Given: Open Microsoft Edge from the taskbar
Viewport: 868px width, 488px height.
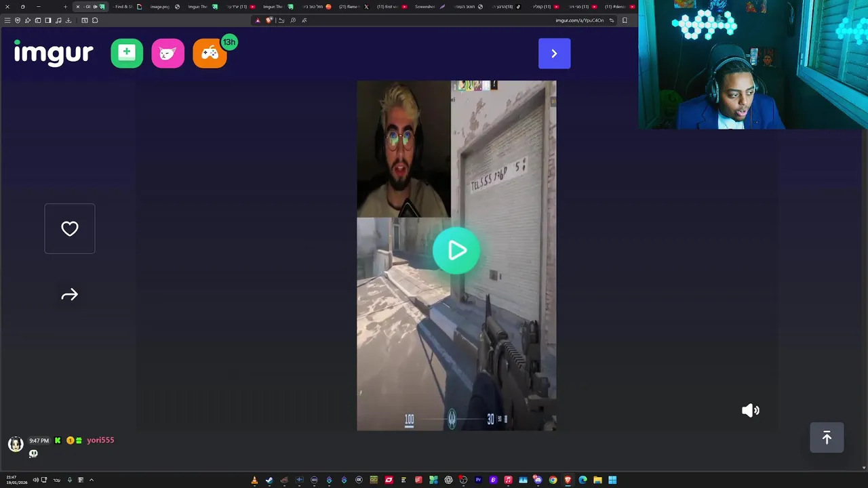Looking at the screenshot, I should (583, 480).
